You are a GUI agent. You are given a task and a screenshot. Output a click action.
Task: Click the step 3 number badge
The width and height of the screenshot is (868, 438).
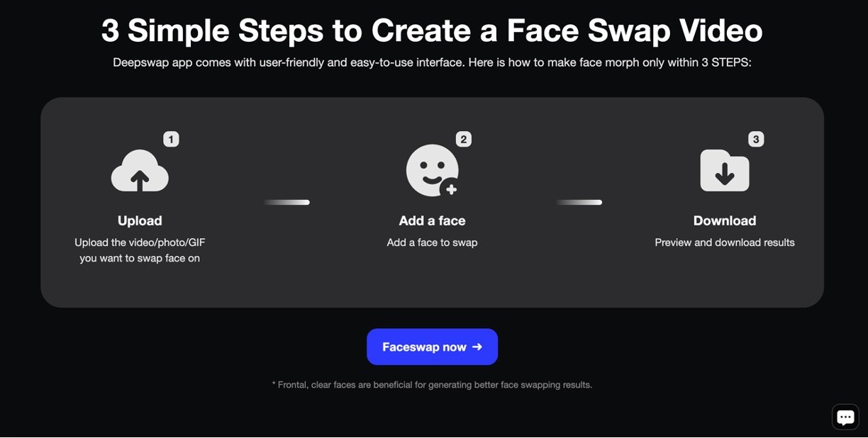(756, 139)
